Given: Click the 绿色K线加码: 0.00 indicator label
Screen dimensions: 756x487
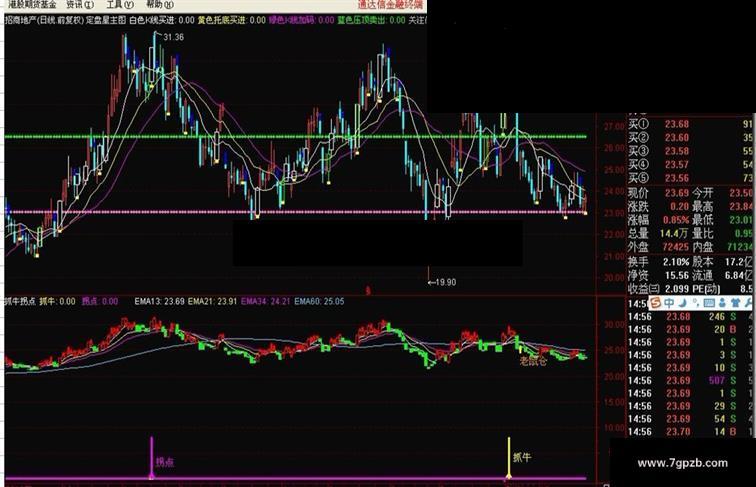Looking at the screenshot, I should pyautogui.click(x=301, y=20).
